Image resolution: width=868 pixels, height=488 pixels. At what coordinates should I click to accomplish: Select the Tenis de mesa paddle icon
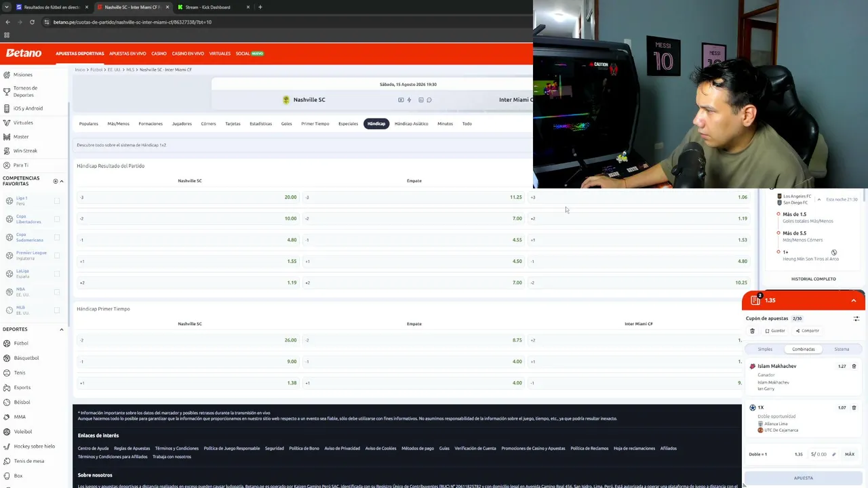[7, 462]
